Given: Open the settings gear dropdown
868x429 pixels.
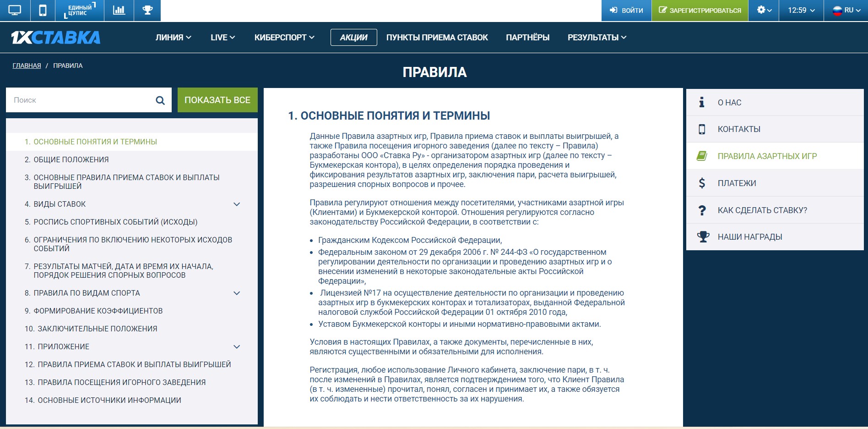Looking at the screenshot, I should tap(764, 11).
